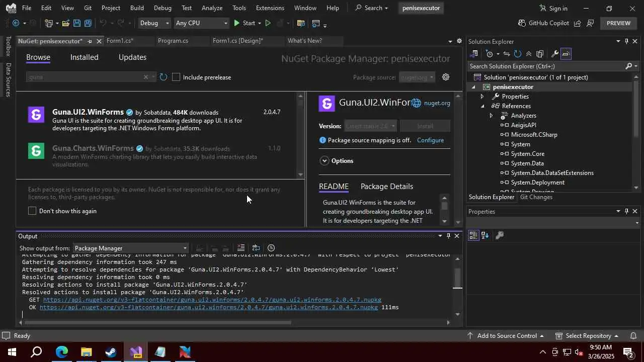This screenshot has height=362, width=644.
Task: Refresh the Solution Explorer tree
Action: tap(517, 54)
